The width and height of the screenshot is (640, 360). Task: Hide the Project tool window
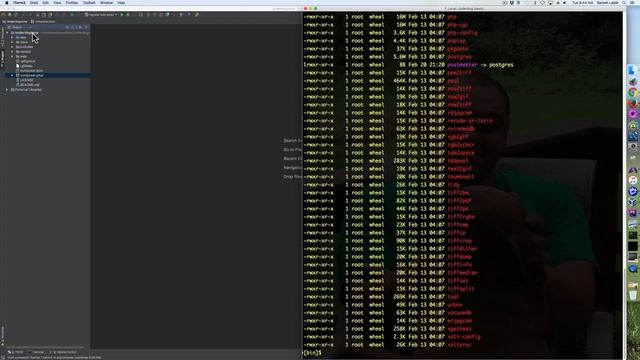click(86, 27)
